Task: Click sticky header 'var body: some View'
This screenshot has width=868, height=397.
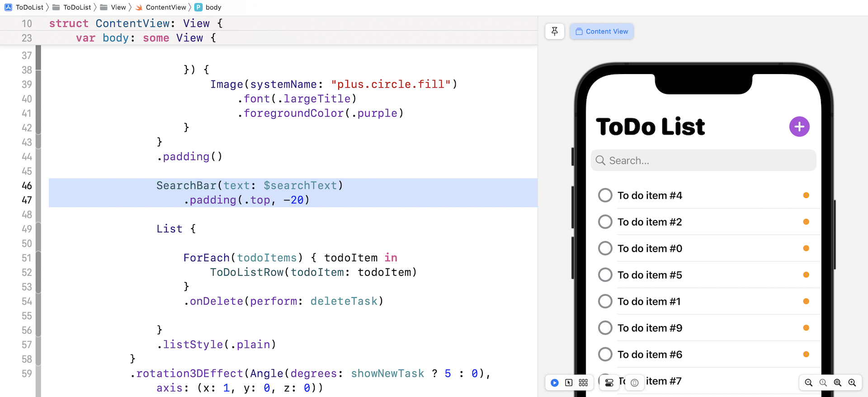Action: pyautogui.click(x=146, y=38)
